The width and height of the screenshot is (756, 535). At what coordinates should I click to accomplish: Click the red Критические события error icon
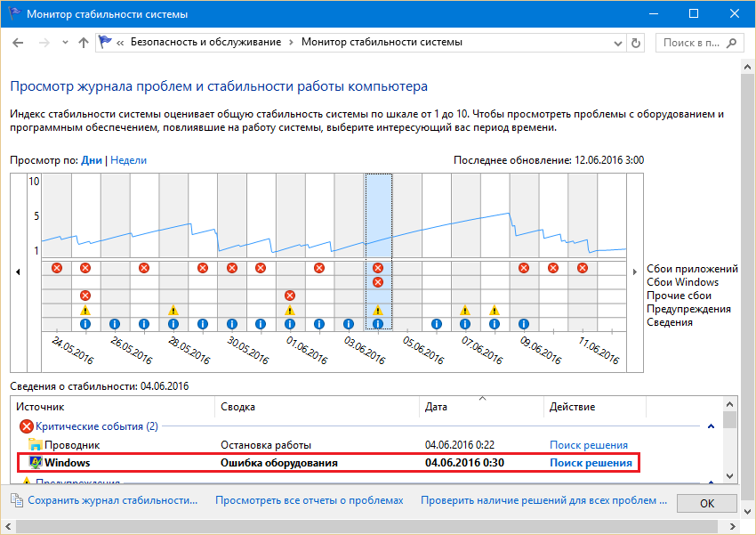coord(27,426)
